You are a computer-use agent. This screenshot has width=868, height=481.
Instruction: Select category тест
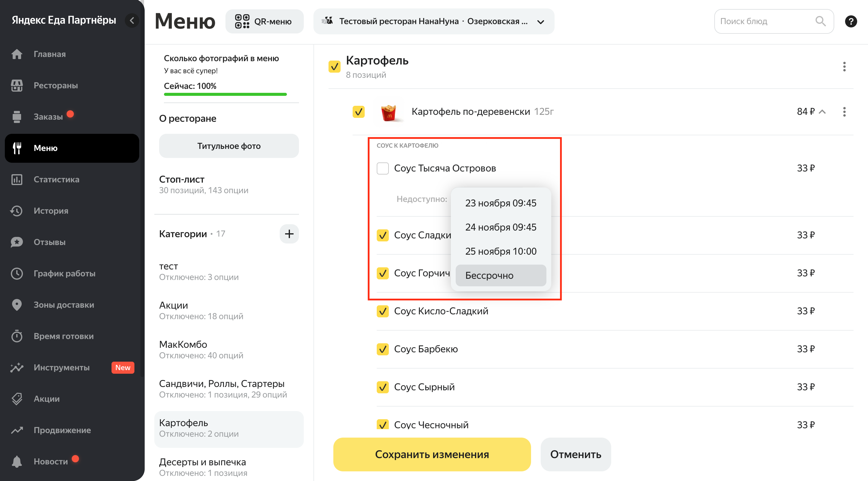[x=229, y=271]
